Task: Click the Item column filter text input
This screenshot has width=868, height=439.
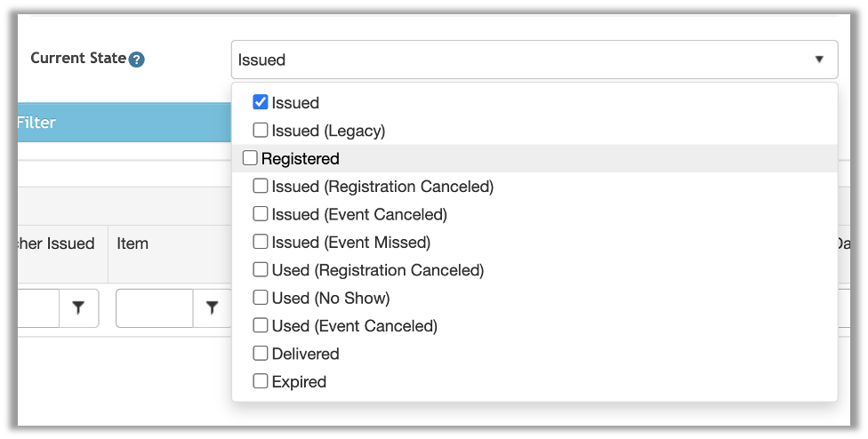Action: (x=155, y=307)
